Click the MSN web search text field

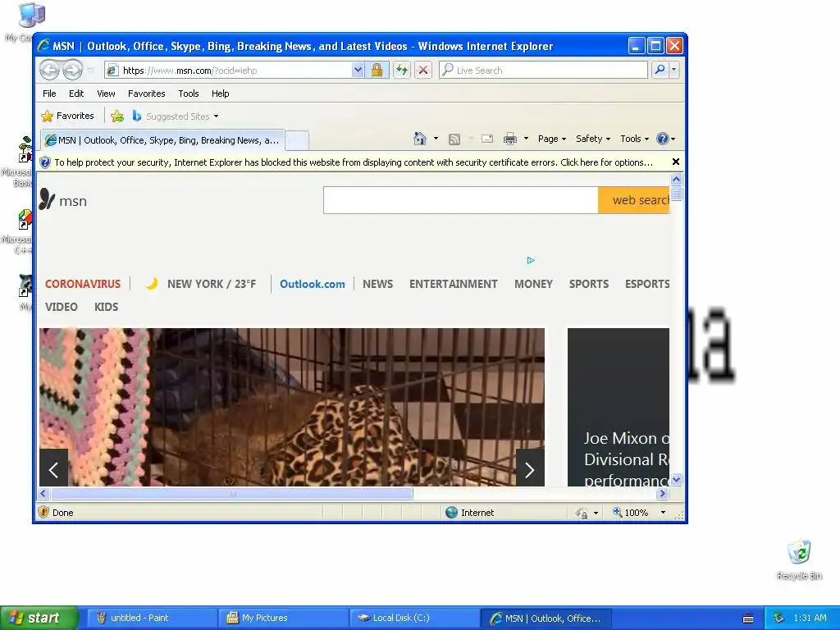pyautogui.click(x=461, y=200)
